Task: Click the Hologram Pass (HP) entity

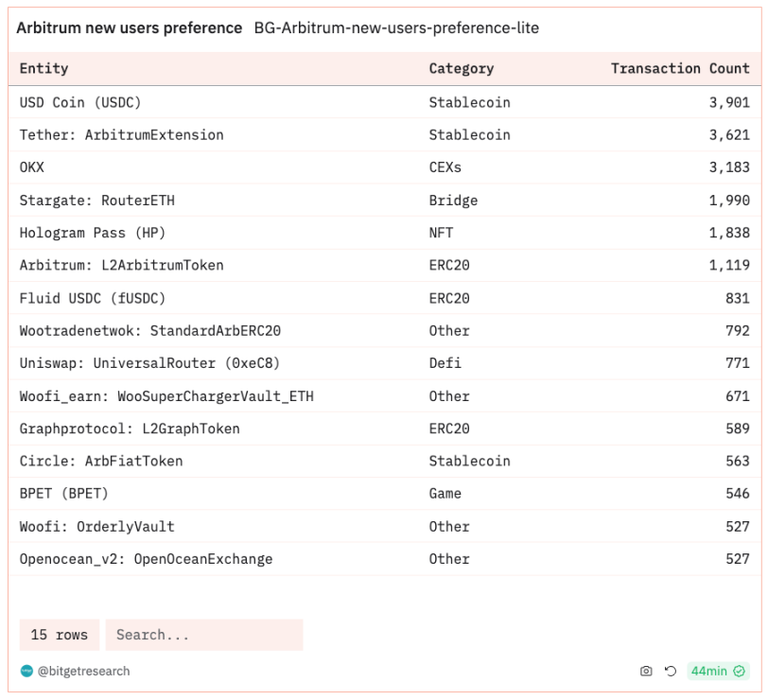Action: (93, 233)
